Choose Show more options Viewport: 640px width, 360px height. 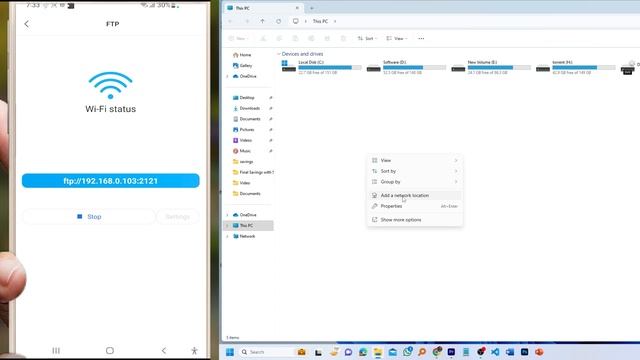click(415, 220)
